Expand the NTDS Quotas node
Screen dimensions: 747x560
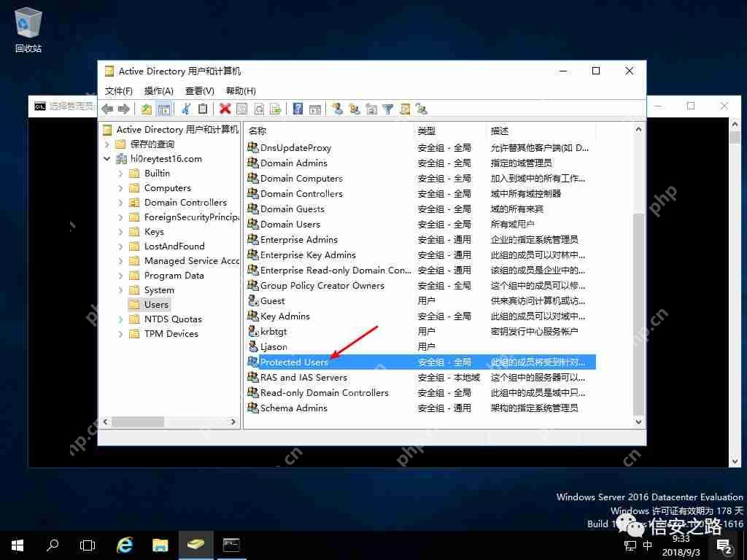[x=120, y=319]
